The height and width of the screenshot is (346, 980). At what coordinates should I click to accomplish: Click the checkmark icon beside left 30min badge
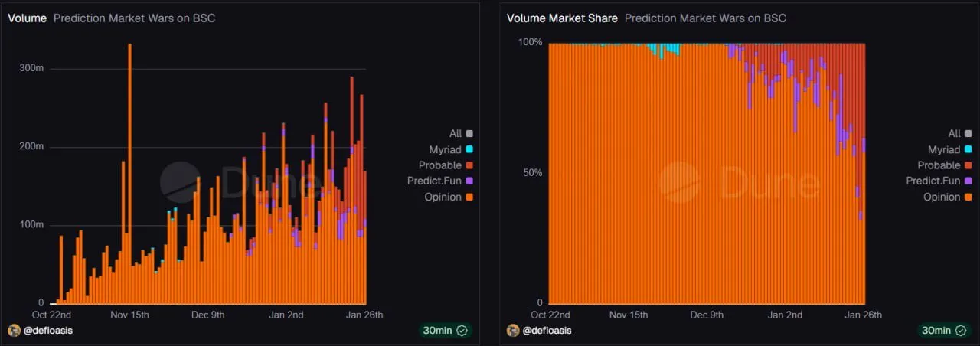click(x=462, y=331)
